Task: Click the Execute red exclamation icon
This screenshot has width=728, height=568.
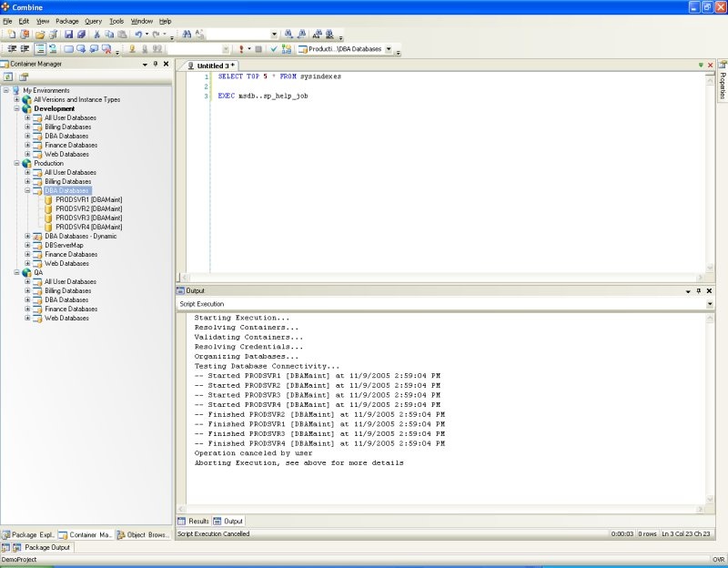Action: pos(241,49)
